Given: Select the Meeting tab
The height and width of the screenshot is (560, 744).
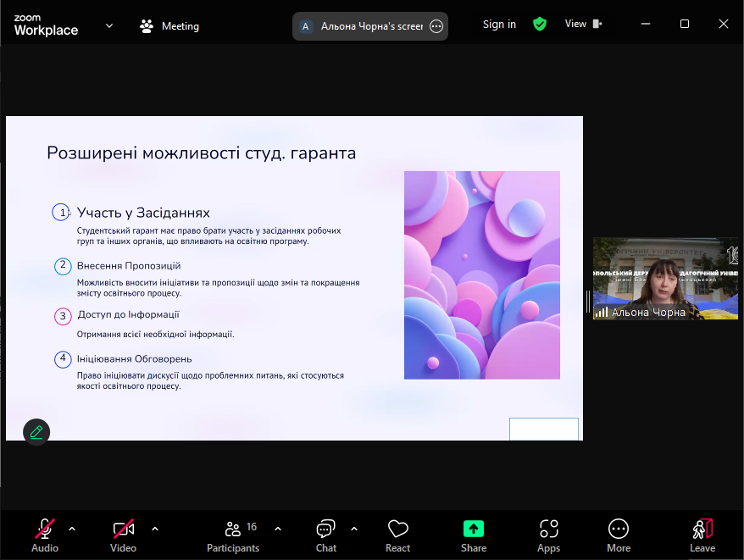Looking at the screenshot, I should (169, 26).
